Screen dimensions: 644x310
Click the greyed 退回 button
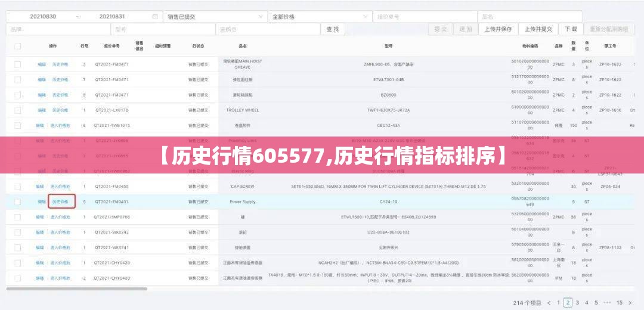click(465, 29)
